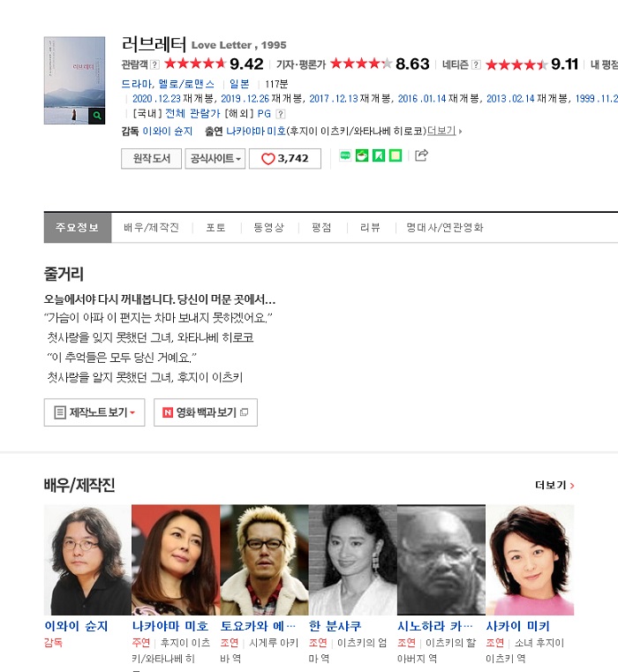This screenshot has width=618, height=672.
Task: Expand the 제작노트 보기 dropdown
Action: [94, 412]
